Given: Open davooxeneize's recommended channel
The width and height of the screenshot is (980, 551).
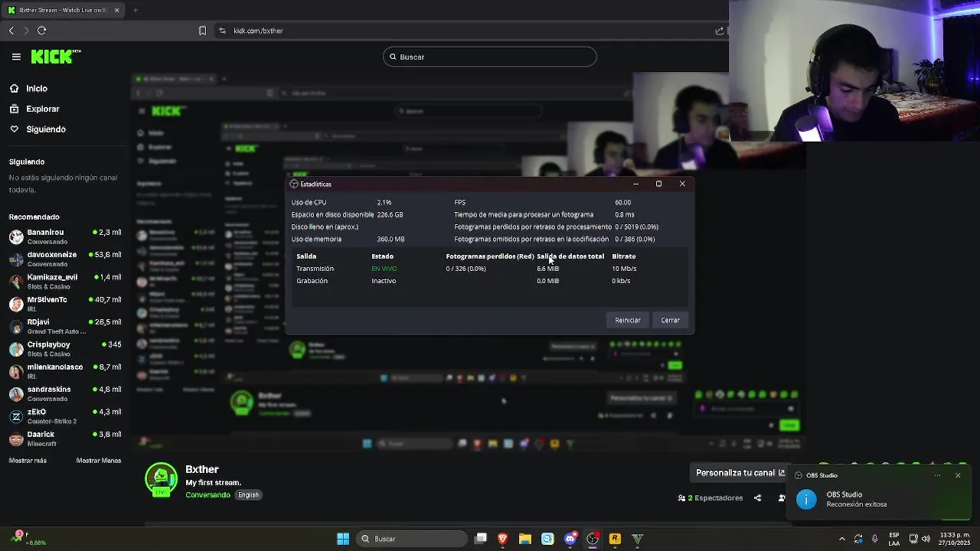Looking at the screenshot, I should (65, 259).
